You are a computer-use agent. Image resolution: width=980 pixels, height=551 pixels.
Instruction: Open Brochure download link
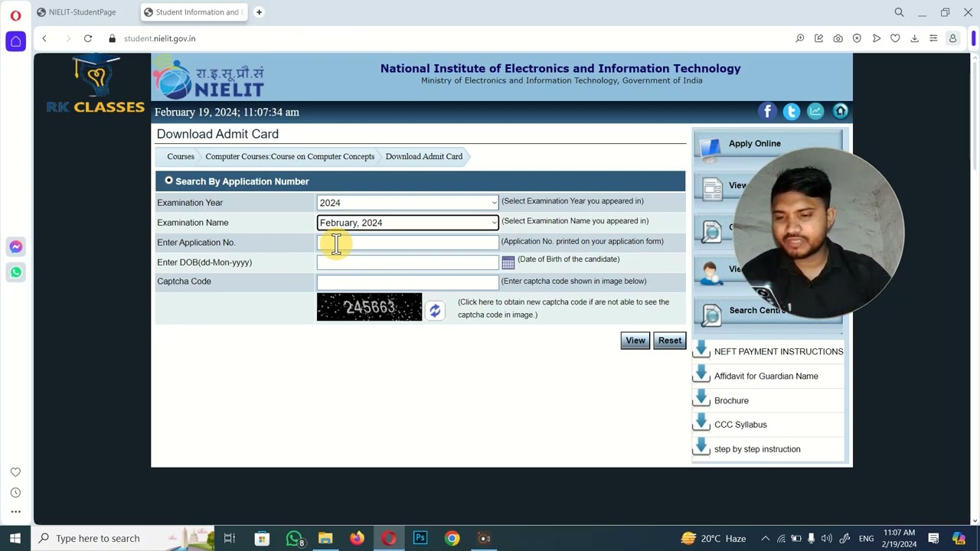pos(731,400)
